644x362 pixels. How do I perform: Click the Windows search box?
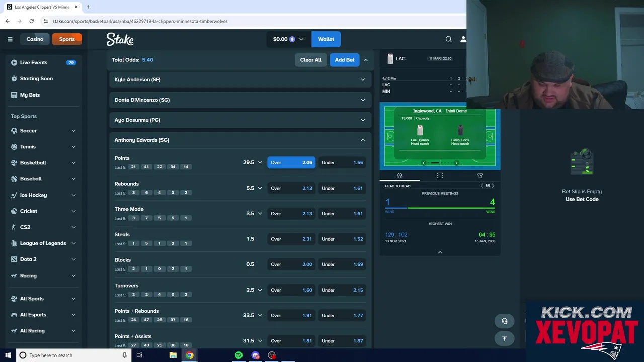[74, 355]
